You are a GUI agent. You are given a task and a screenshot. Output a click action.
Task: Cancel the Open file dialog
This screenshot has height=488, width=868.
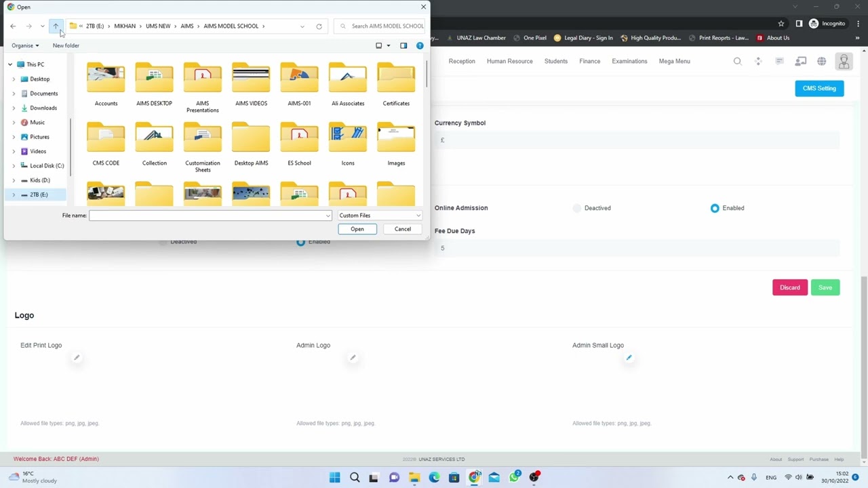403,229
